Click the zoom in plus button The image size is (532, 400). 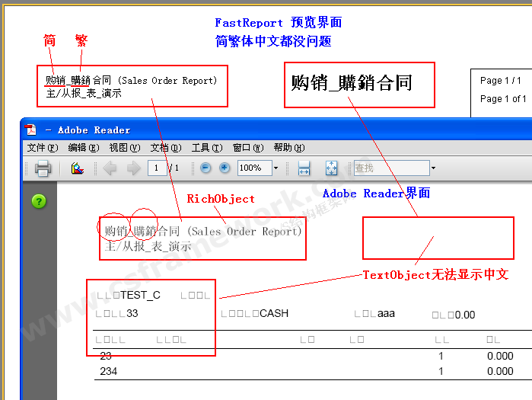[x=225, y=168]
